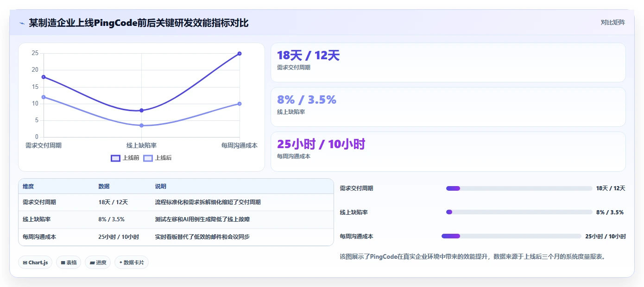
Task: Click the 上线后 data point at 每周沟通成本
Action: [240, 104]
